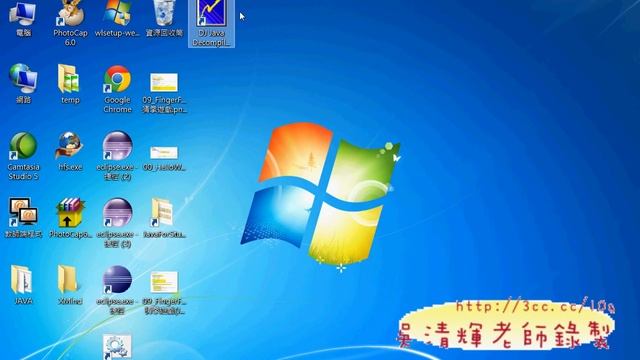Open the JAVA folder

pos(23,284)
